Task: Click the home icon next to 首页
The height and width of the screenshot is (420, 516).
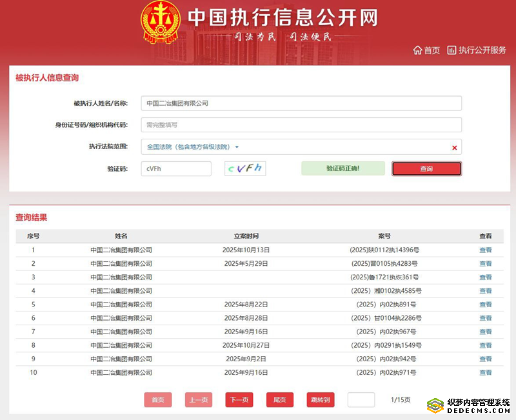Action: pyautogui.click(x=417, y=50)
